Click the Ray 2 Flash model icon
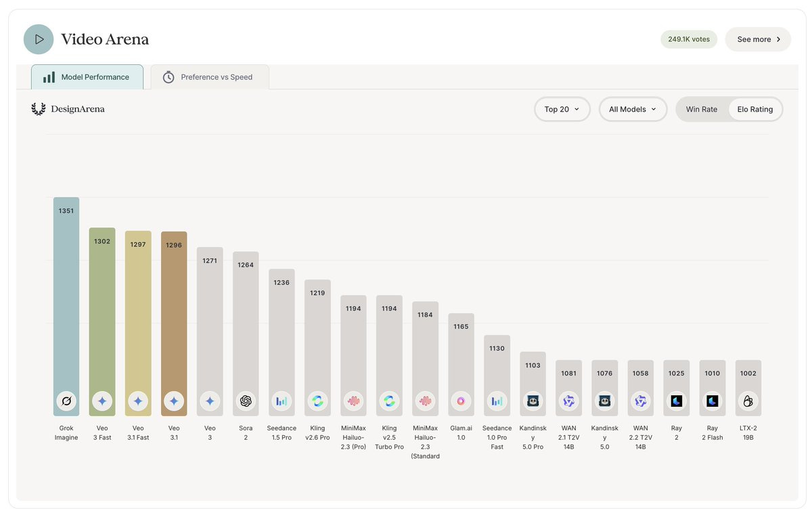Viewport: 812px width, 519px height. click(x=712, y=401)
